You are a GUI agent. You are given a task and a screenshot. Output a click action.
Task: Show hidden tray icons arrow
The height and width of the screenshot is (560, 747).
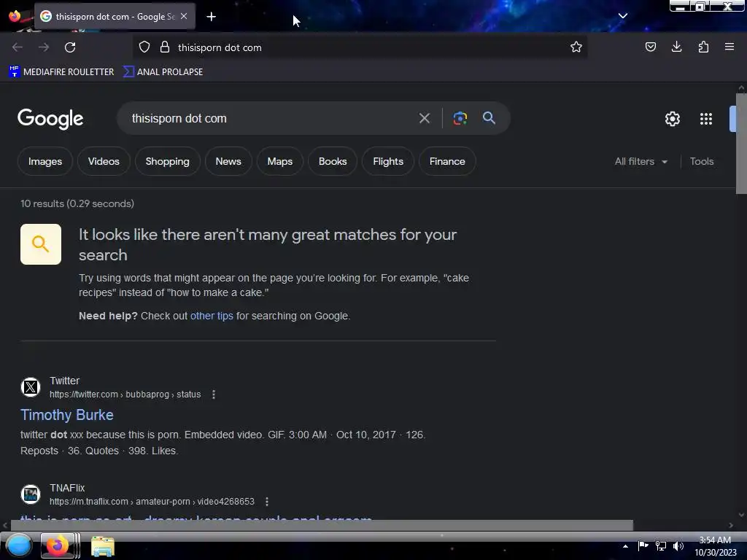tap(625, 546)
